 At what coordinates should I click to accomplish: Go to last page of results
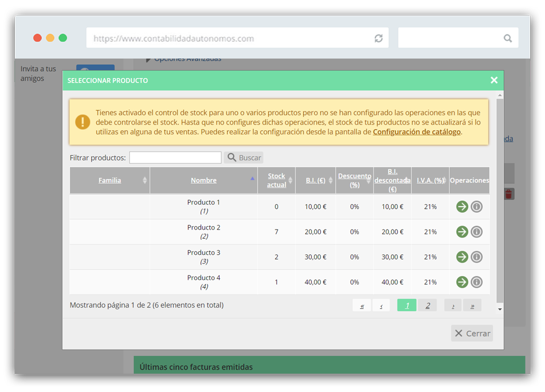point(472,305)
